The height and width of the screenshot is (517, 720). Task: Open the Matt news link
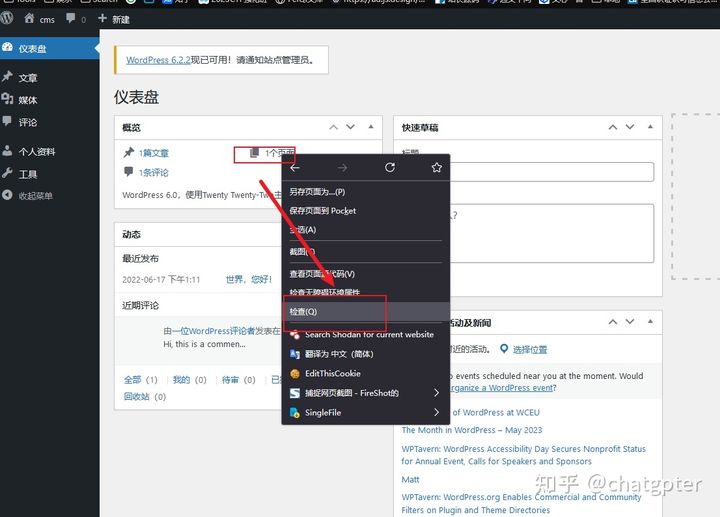pyautogui.click(x=410, y=479)
